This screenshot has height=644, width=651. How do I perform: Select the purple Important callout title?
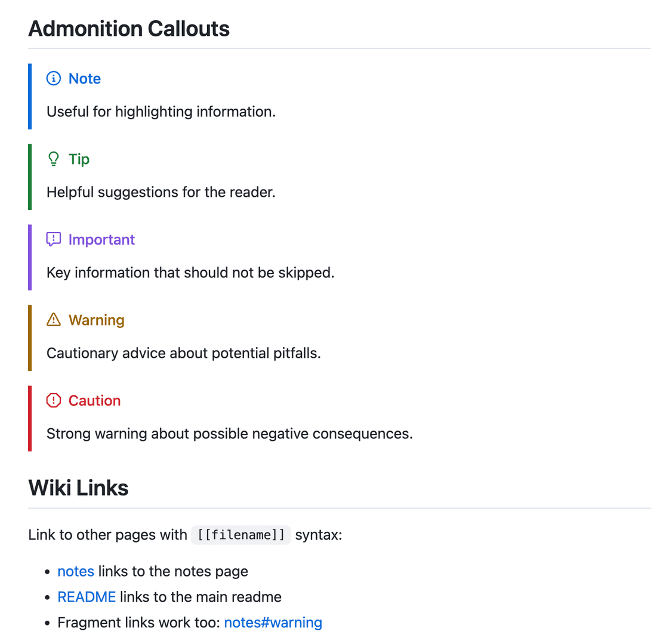(x=101, y=240)
